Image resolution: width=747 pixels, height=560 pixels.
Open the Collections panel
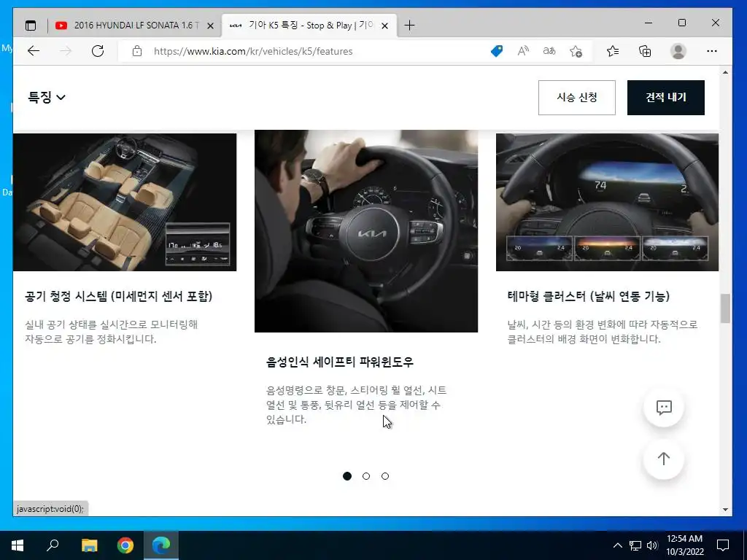pos(645,51)
